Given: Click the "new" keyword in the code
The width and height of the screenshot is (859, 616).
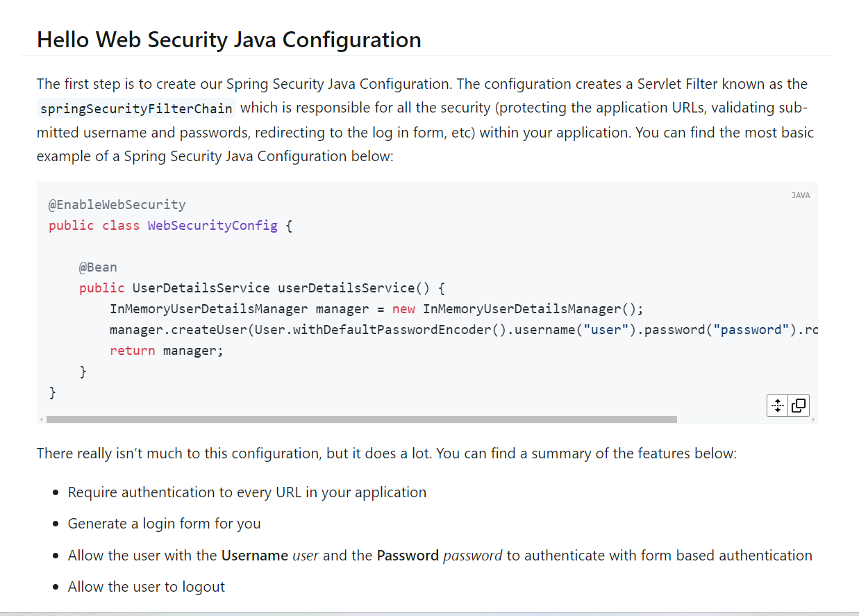Looking at the screenshot, I should pos(403,309).
